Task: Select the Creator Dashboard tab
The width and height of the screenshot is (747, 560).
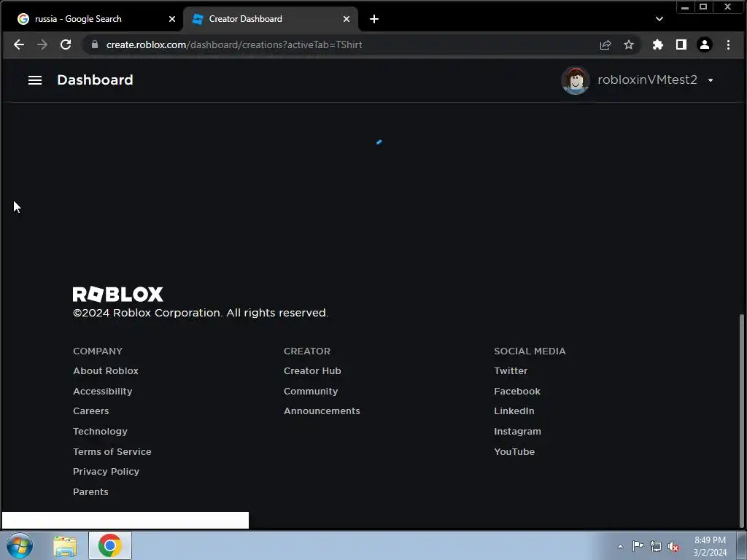Action: 270,19
